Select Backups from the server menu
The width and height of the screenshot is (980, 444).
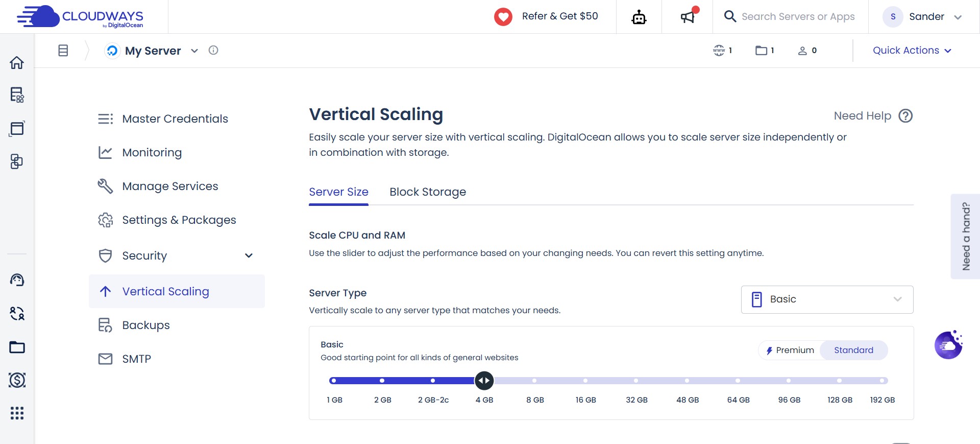coord(146,325)
